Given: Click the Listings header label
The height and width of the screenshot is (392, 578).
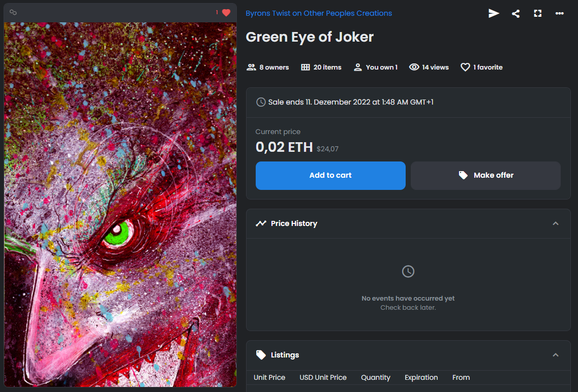Looking at the screenshot, I should [x=285, y=355].
